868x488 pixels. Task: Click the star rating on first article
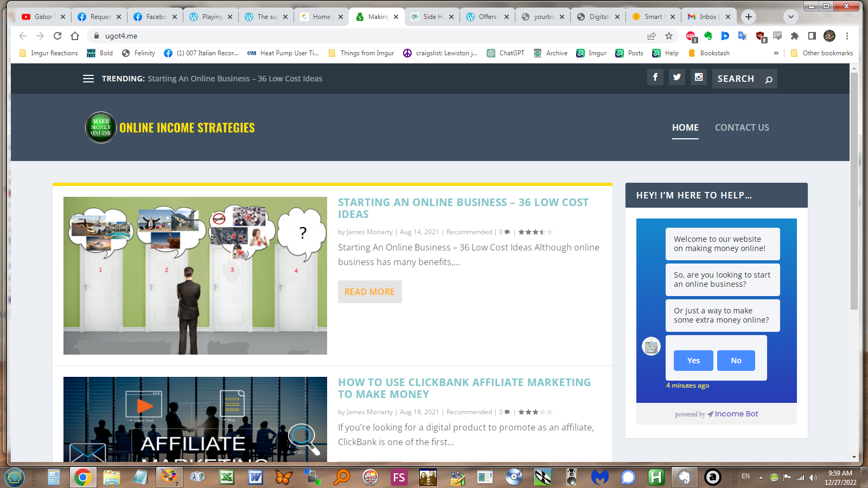tap(535, 232)
